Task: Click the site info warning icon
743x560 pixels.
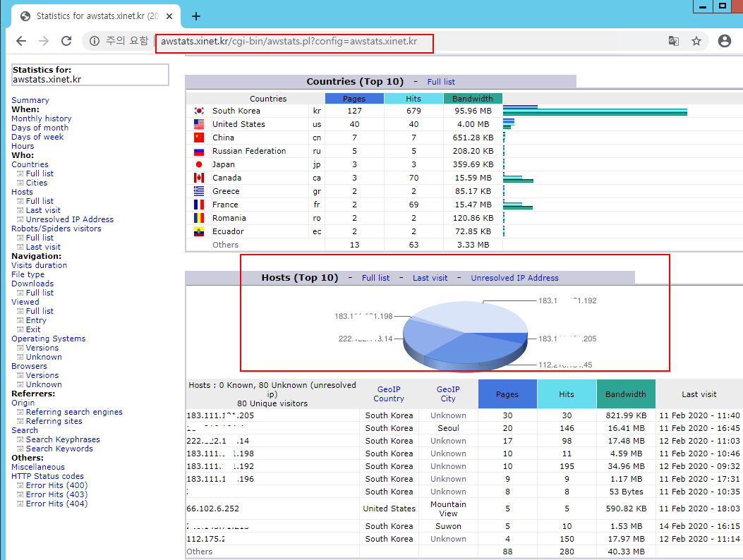Action: pyautogui.click(x=95, y=42)
